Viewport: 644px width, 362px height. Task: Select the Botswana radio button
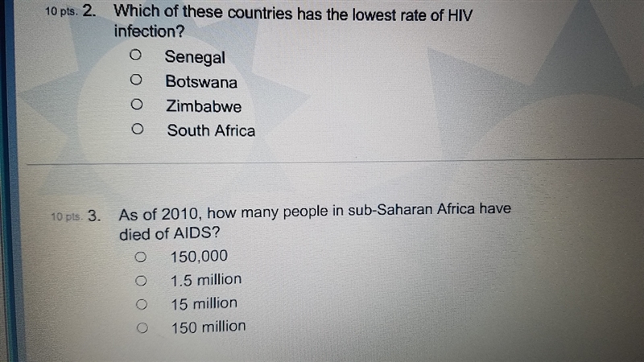click(136, 80)
